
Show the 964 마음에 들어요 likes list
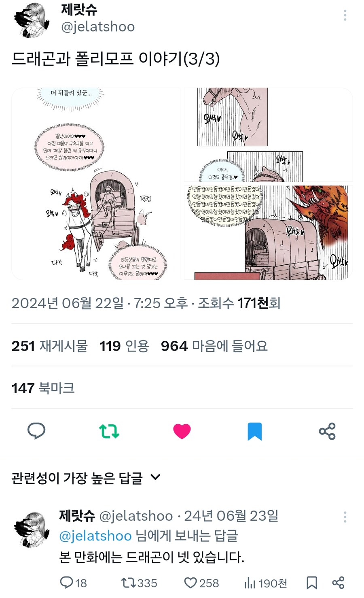click(214, 346)
